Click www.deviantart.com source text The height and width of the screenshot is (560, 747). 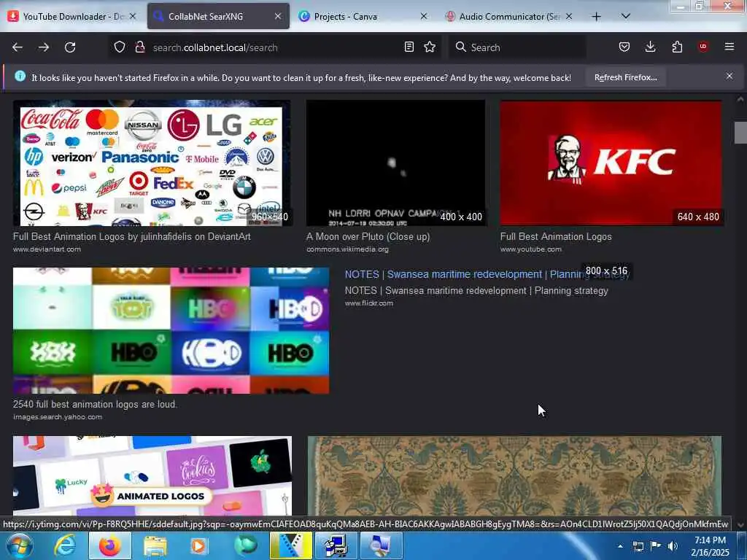click(47, 249)
